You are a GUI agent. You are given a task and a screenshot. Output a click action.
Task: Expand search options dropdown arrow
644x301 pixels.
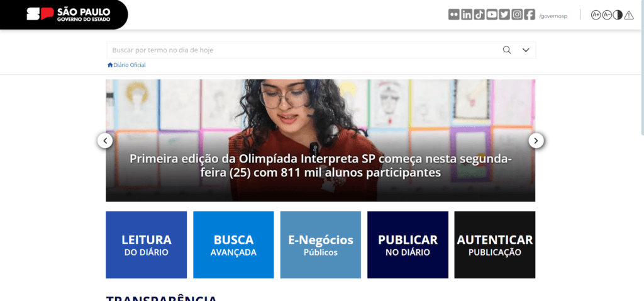pos(526,50)
